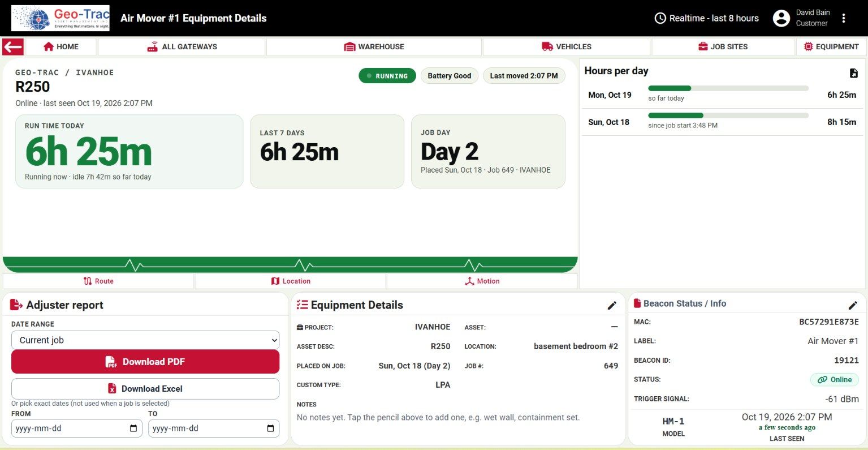868x450 pixels.
Task: Click the Sun, Oct 18 hours bar
Action: pyautogui.click(x=728, y=115)
